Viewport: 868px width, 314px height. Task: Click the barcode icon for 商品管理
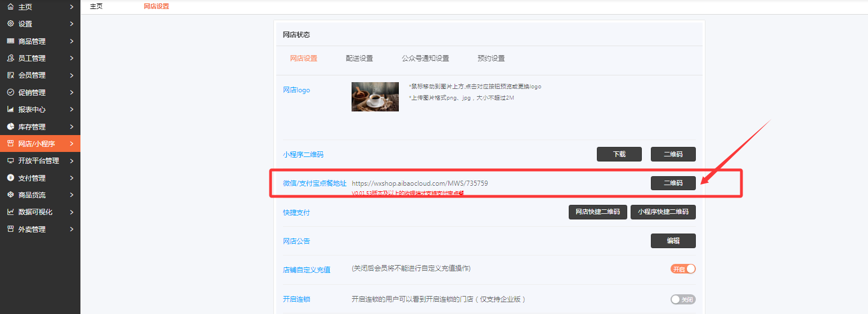click(x=10, y=41)
